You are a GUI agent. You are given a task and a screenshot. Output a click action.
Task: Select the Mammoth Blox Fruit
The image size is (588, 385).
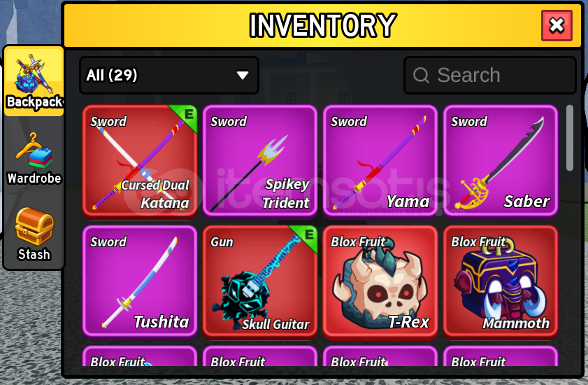(501, 281)
